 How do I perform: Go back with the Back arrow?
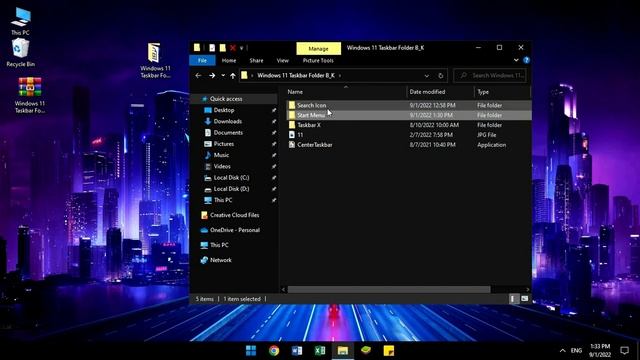pyautogui.click(x=198, y=76)
